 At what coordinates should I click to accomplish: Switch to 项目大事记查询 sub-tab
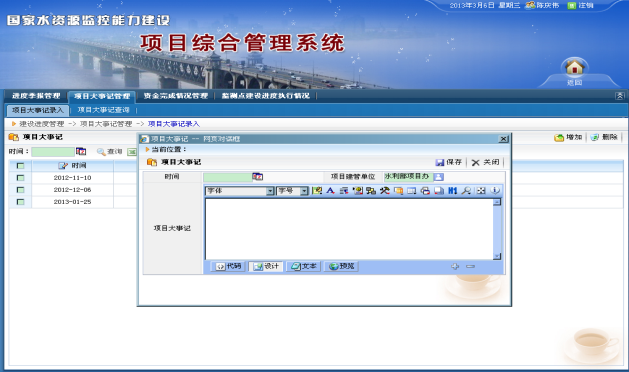pyautogui.click(x=103, y=110)
